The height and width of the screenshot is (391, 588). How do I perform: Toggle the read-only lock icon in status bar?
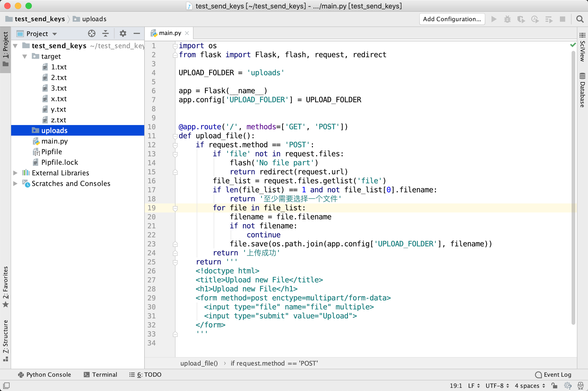click(554, 385)
